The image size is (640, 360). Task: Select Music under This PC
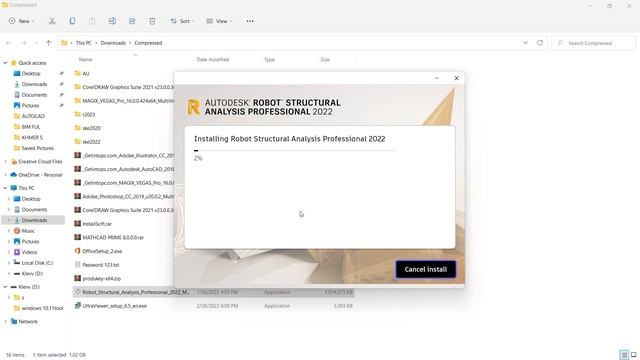[x=28, y=231]
